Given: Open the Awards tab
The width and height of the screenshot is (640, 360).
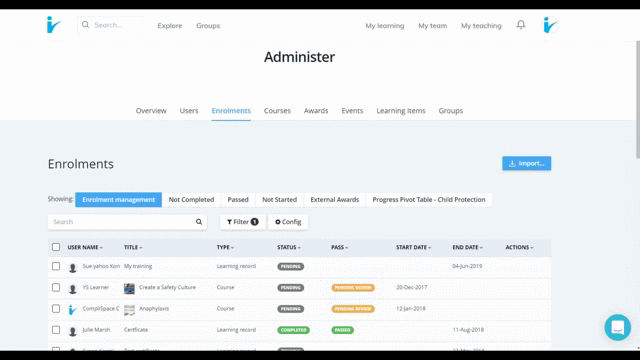Looking at the screenshot, I should (x=316, y=111).
